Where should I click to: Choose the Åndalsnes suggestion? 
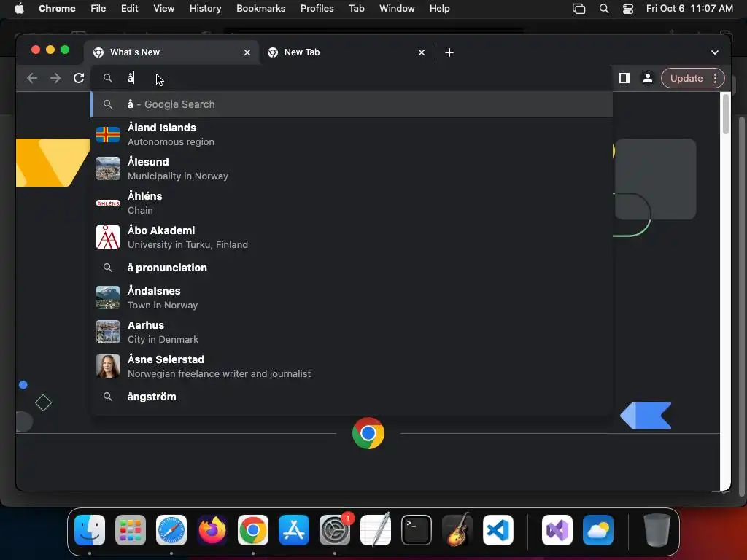352,298
